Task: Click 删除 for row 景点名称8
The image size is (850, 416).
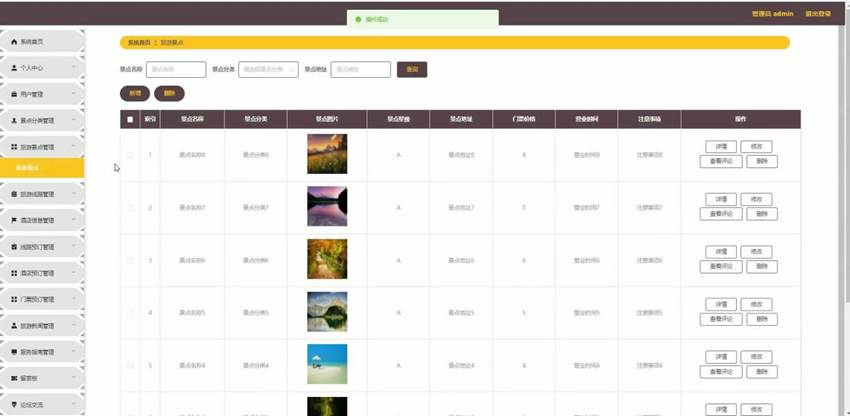Action: (x=762, y=161)
